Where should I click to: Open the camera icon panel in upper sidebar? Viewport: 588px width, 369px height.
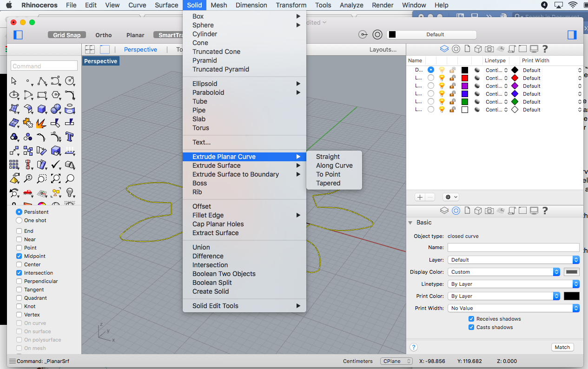click(x=489, y=49)
